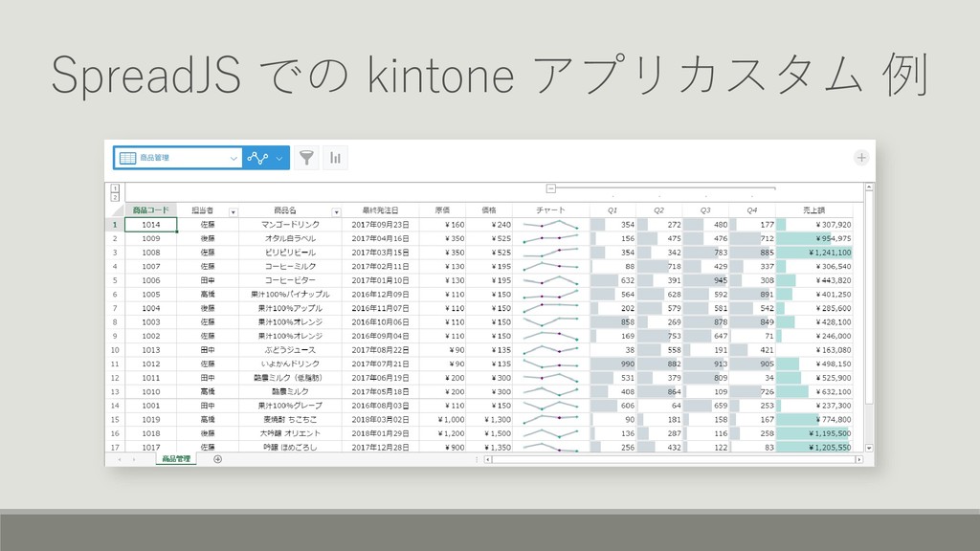This screenshot has width=980, height=551.
Task: Open the 担当者 column filter dropdown
Action: (234, 212)
